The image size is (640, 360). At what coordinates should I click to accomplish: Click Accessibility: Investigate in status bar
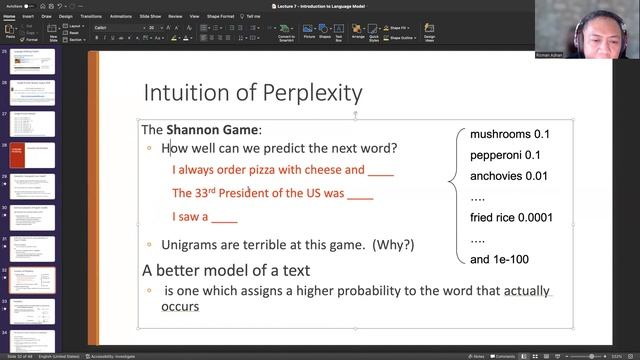pyautogui.click(x=110, y=356)
